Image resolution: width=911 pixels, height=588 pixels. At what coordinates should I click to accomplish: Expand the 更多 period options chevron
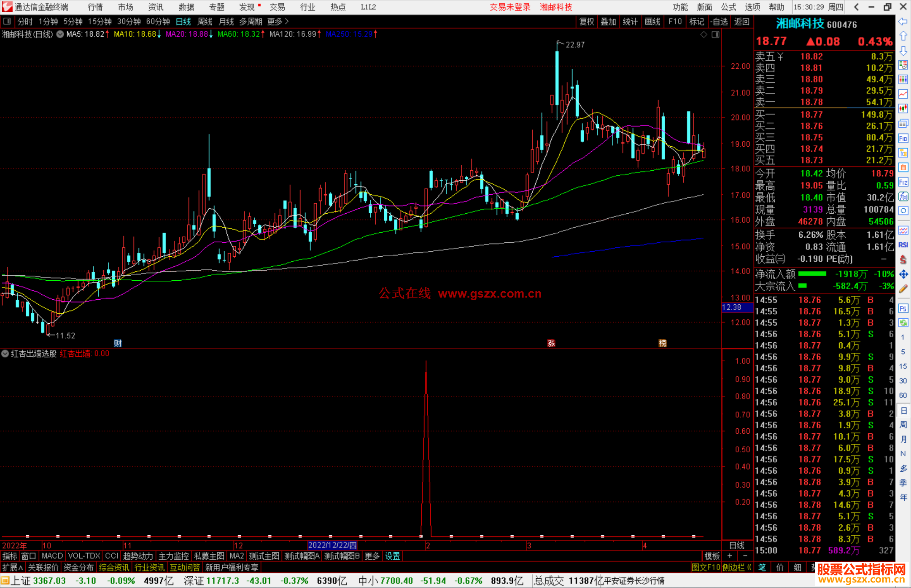pos(287,21)
